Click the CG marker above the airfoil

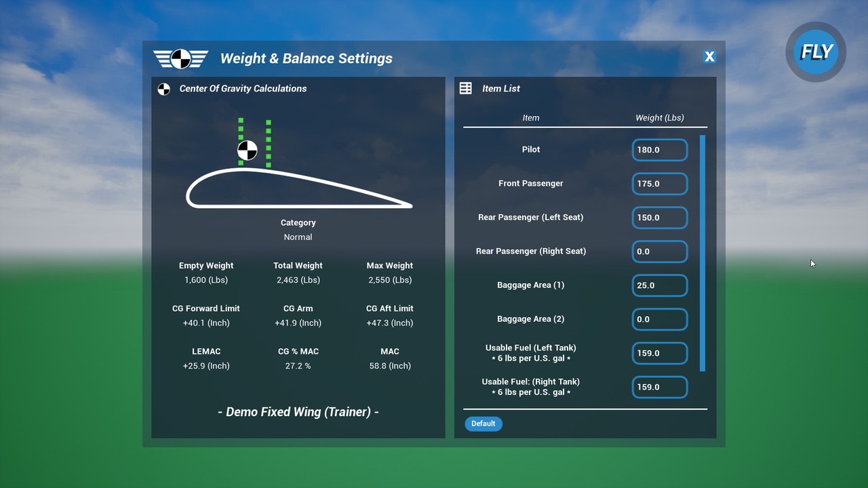248,150
